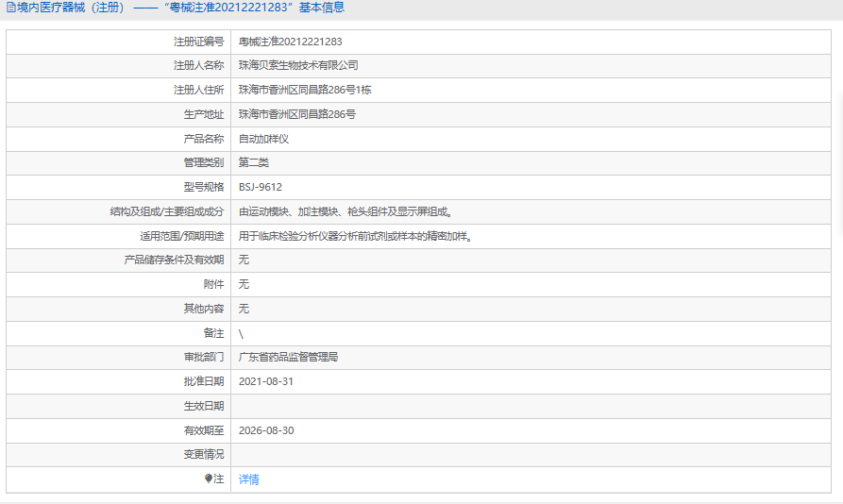
Task: Click the 产品储存条件及有效期 label
Action: tap(174, 260)
